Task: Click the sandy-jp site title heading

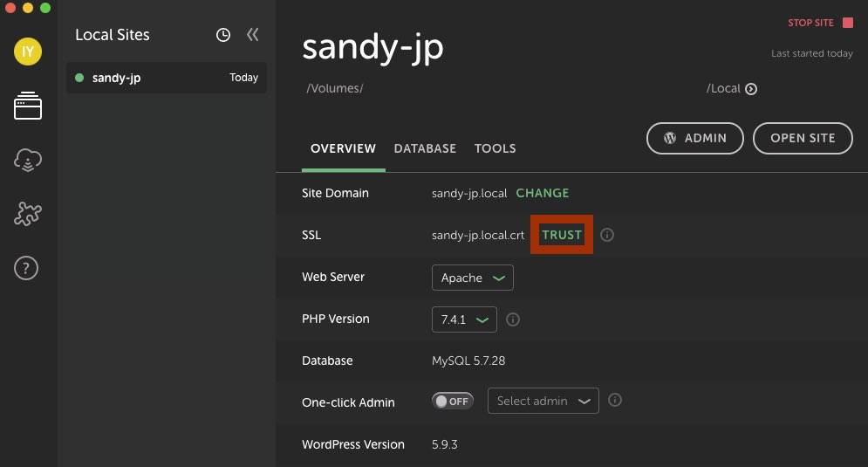Action: click(x=372, y=48)
